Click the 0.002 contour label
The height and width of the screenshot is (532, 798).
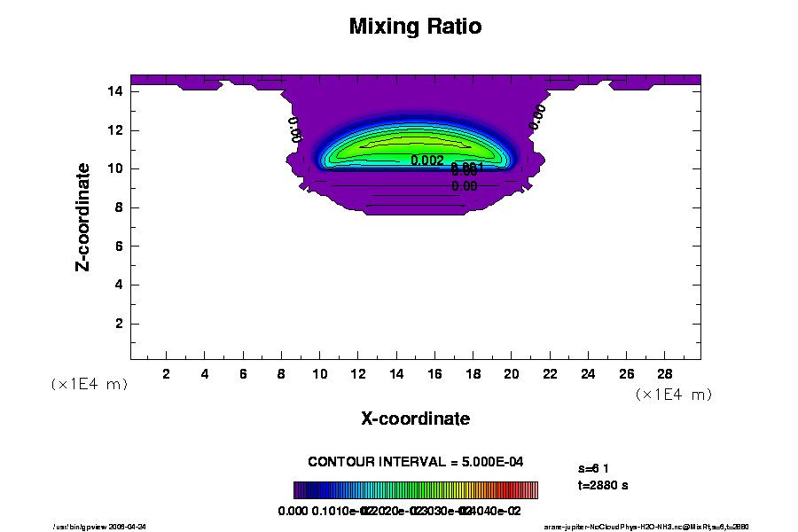tap(427, 160)
